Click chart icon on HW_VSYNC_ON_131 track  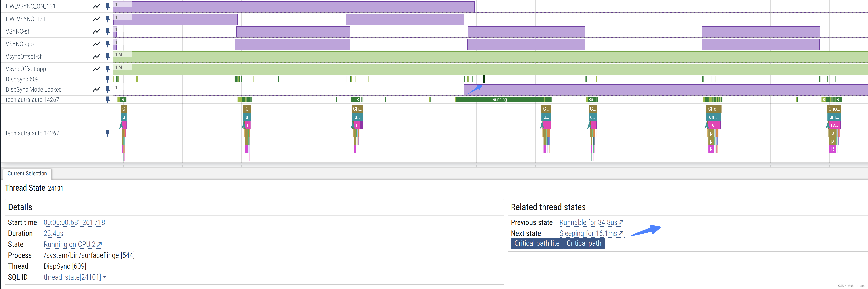click(96, 6)
